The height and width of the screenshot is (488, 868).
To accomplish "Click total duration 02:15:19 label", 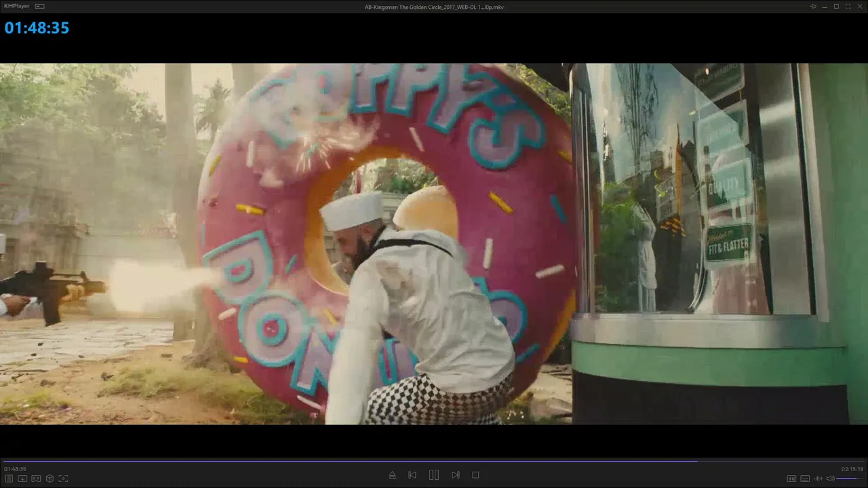I will 852,469.
